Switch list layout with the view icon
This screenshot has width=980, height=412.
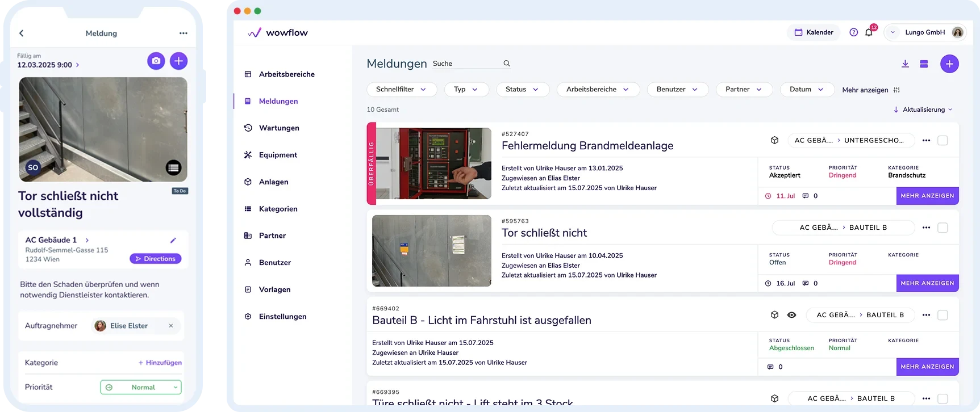click(924, 64)
